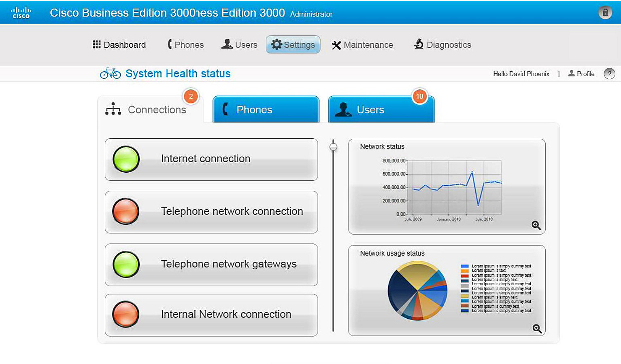
Task: Click the Administrator label in header
Action: coord(311,14)
